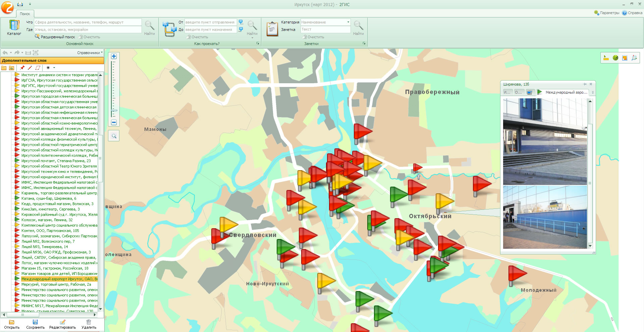Pin the Ширямова, 136 popup panel
Screen dimensions: 644x332
pos(585,84)
